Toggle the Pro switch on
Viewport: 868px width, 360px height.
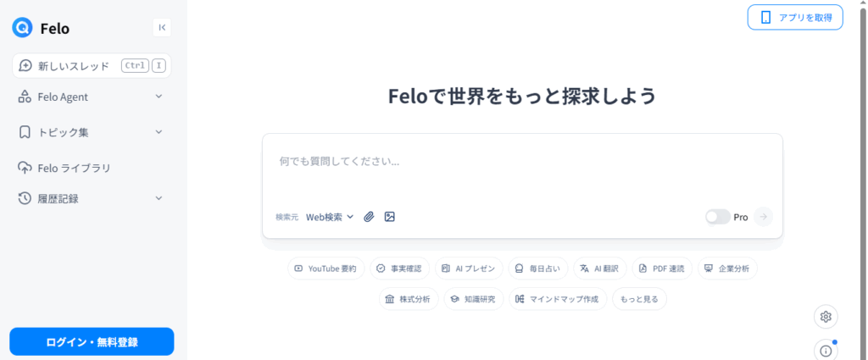coord(717,217)
